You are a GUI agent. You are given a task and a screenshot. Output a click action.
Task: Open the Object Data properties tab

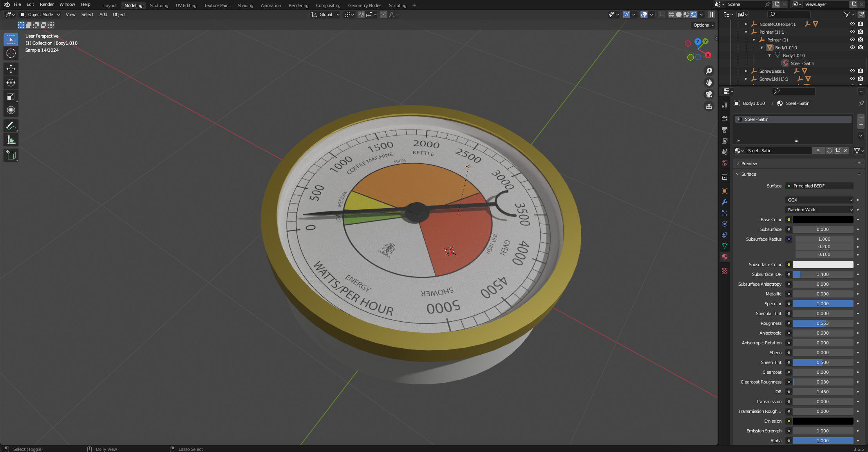(x=725, y=246)
